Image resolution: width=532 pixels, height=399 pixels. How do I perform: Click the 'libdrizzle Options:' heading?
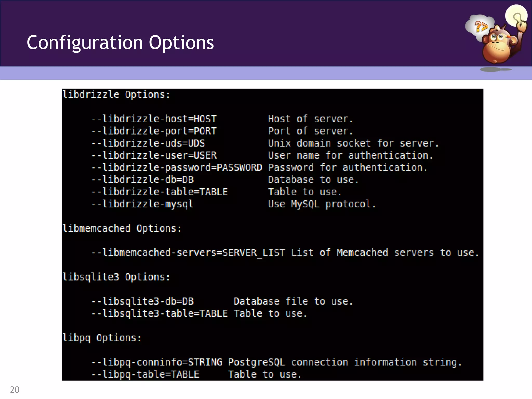[116, 95]
